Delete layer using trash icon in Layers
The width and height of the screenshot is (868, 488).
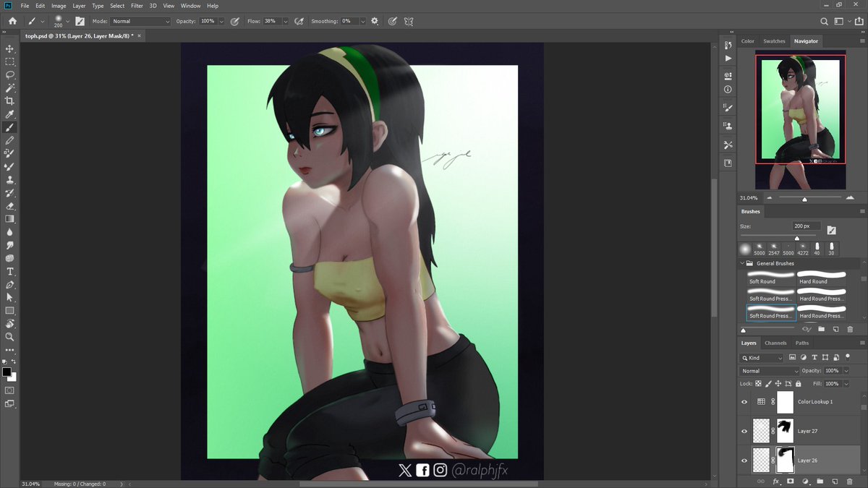[848, 481]
